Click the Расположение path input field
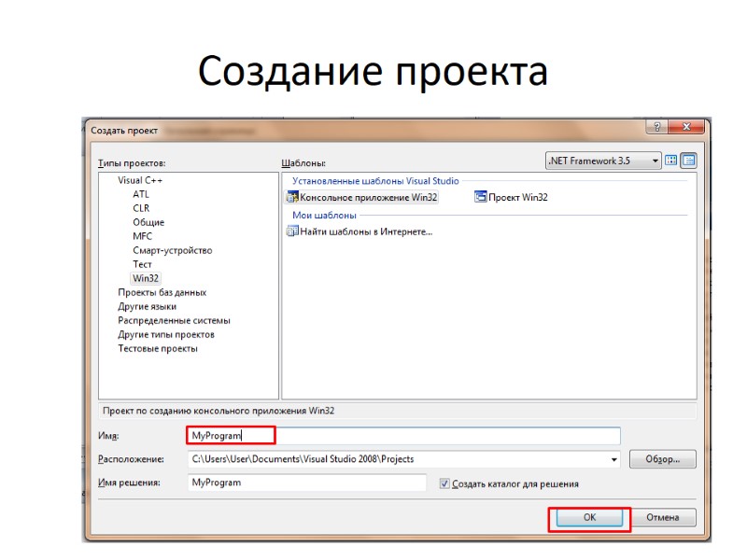The image size is (747, 560). point(404,459)
